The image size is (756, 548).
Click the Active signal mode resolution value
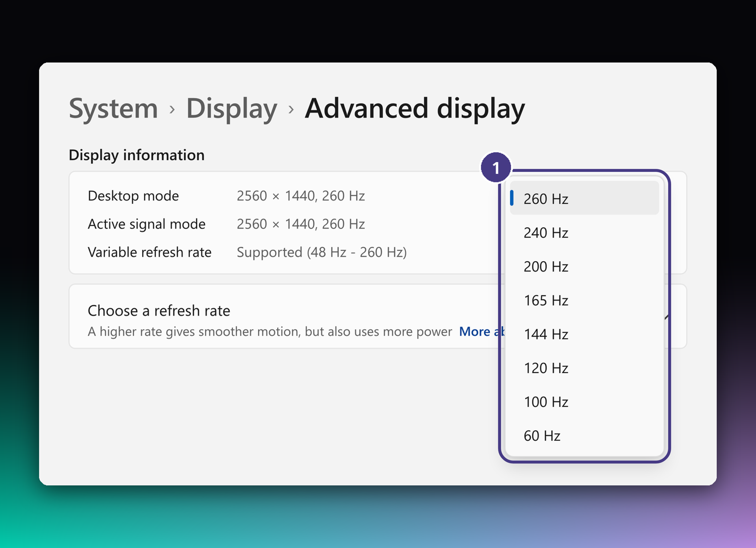(x=301, y=224)
